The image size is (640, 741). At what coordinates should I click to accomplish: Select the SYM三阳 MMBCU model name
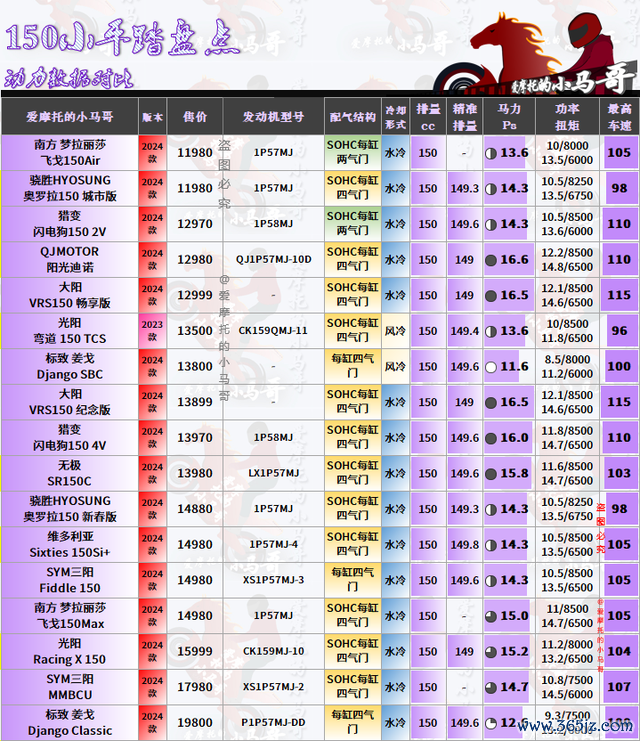tap(70, 687)
